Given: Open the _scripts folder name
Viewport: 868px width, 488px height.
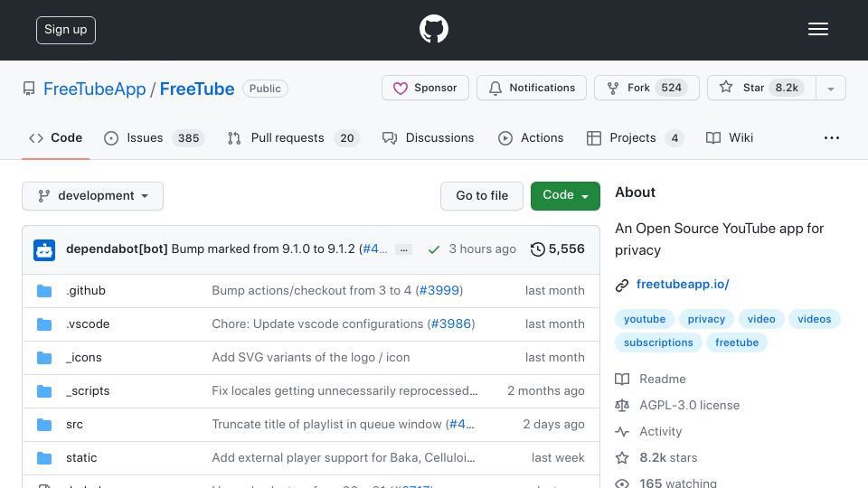Looking at the screenshot, I should pyautogui.click(x=88, y=390).
